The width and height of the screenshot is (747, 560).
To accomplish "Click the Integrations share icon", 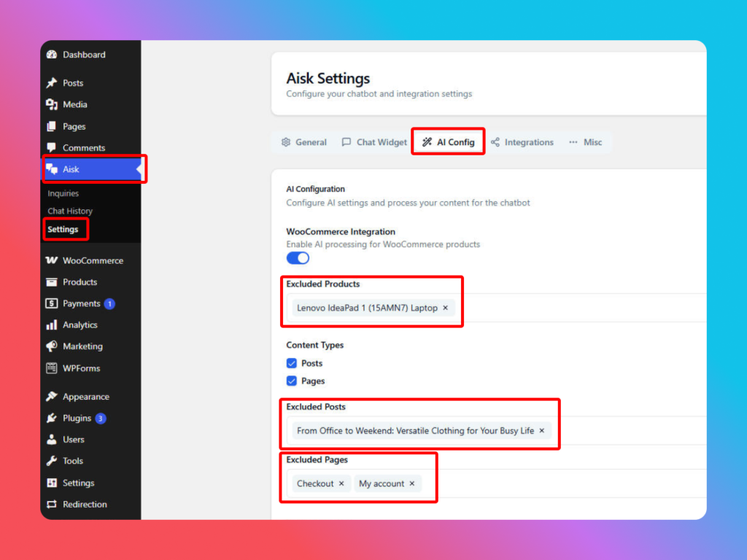I will pos(495,142).
